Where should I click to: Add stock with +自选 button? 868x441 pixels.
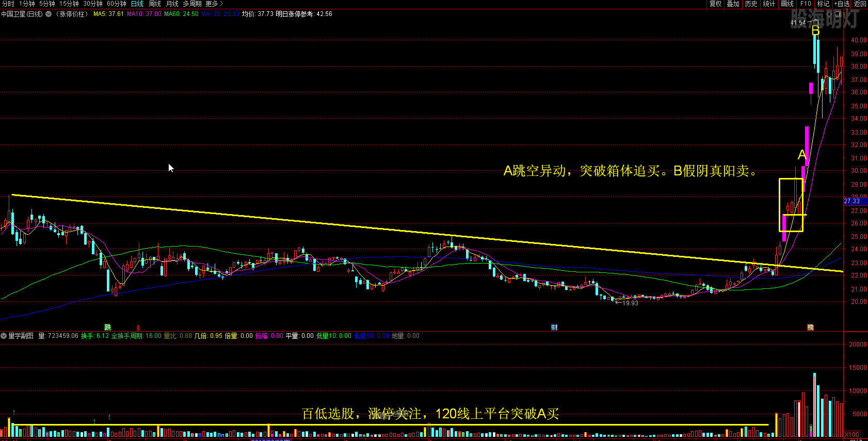click(842, 4)
